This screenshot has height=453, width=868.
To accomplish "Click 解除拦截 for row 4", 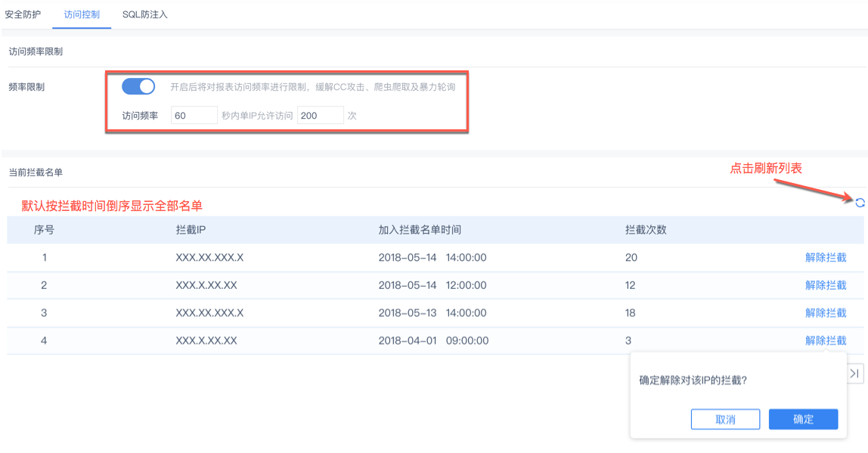I will point(826,340).
